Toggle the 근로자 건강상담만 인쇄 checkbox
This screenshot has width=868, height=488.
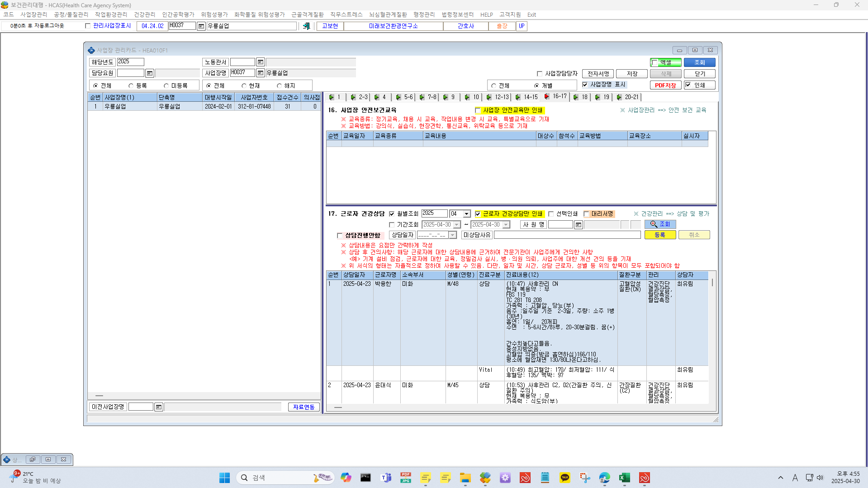click(478, 214)
